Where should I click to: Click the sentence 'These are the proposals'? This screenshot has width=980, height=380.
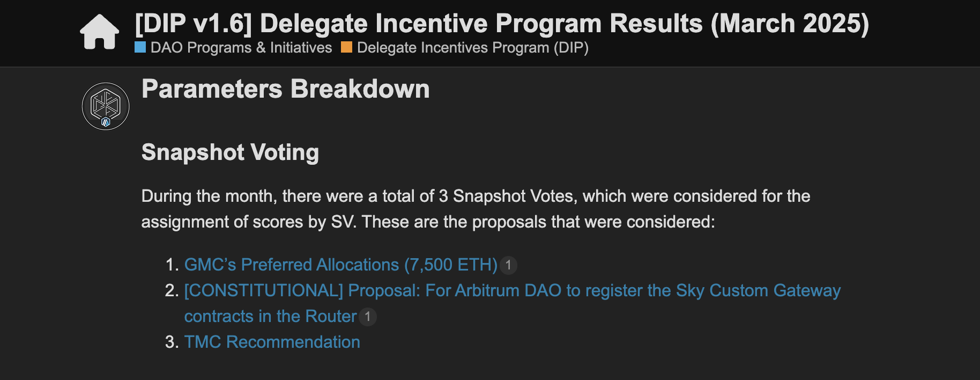[x=538, y=222]
